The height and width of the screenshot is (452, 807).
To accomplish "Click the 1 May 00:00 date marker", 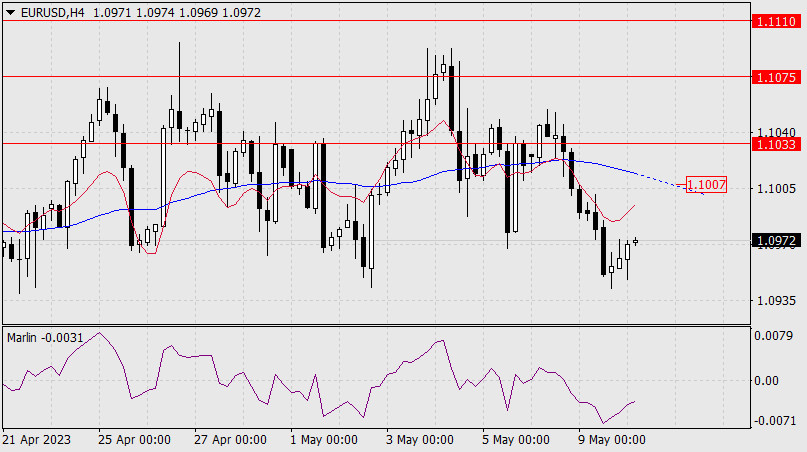I will [323, 440].
